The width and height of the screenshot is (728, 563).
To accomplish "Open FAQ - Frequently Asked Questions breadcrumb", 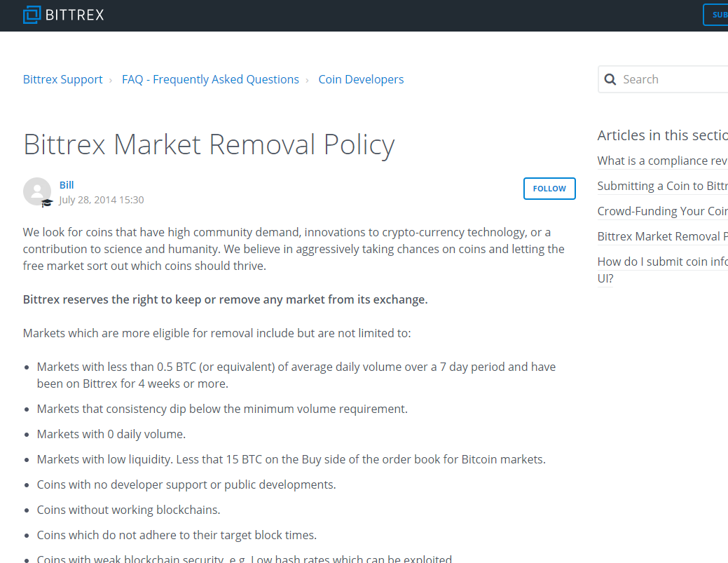I will 210,79.
